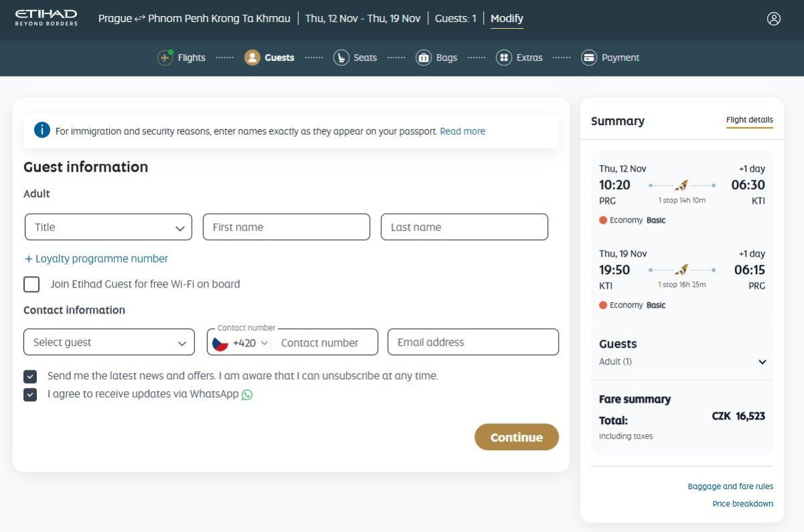Uncheck the latest news and offers checkbox

(30, 376)
